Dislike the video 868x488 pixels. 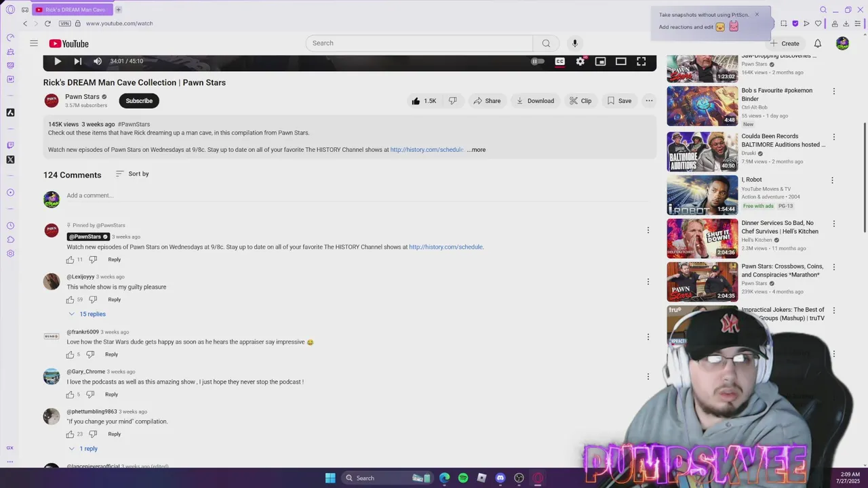[453, 101]
